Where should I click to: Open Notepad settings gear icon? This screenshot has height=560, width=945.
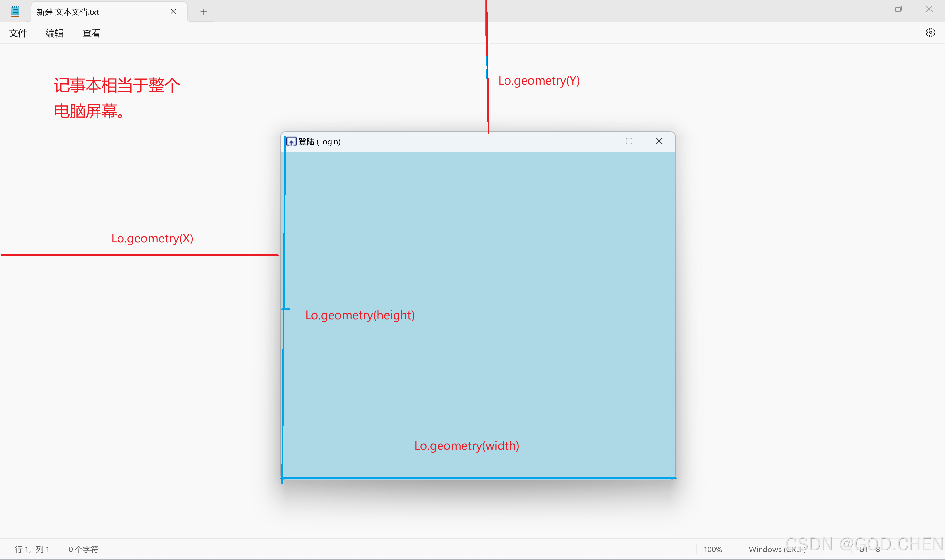pyautogui.click(x=930, y=33)
